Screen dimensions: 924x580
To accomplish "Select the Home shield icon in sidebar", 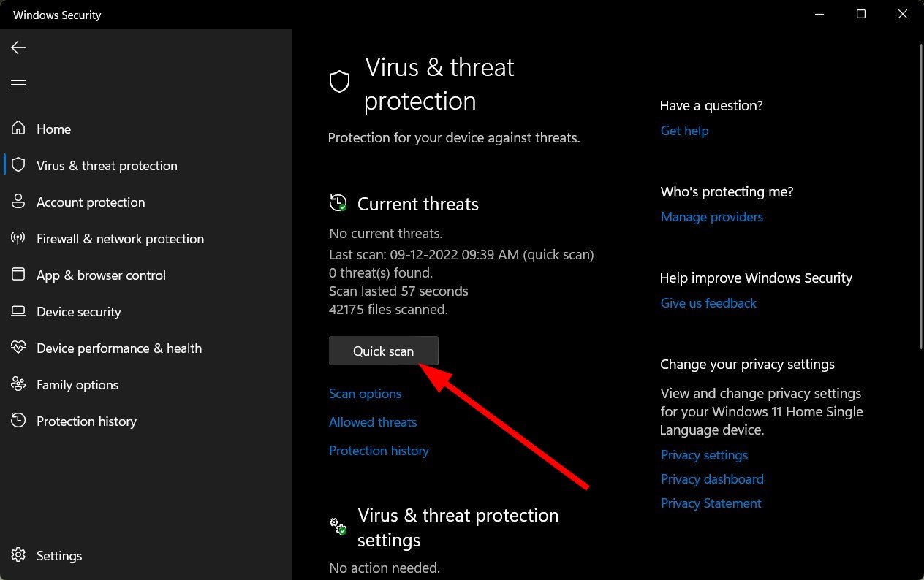I will (18, 129).
